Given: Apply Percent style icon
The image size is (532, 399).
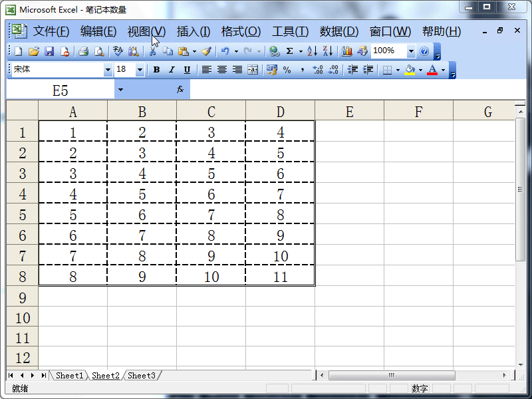Looking at the screenshot, I should pyautogui.click(x=287, y=70).
